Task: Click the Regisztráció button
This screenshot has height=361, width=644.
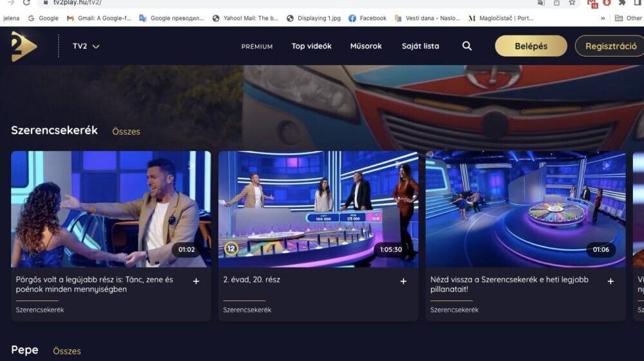Action: [611, 46]
